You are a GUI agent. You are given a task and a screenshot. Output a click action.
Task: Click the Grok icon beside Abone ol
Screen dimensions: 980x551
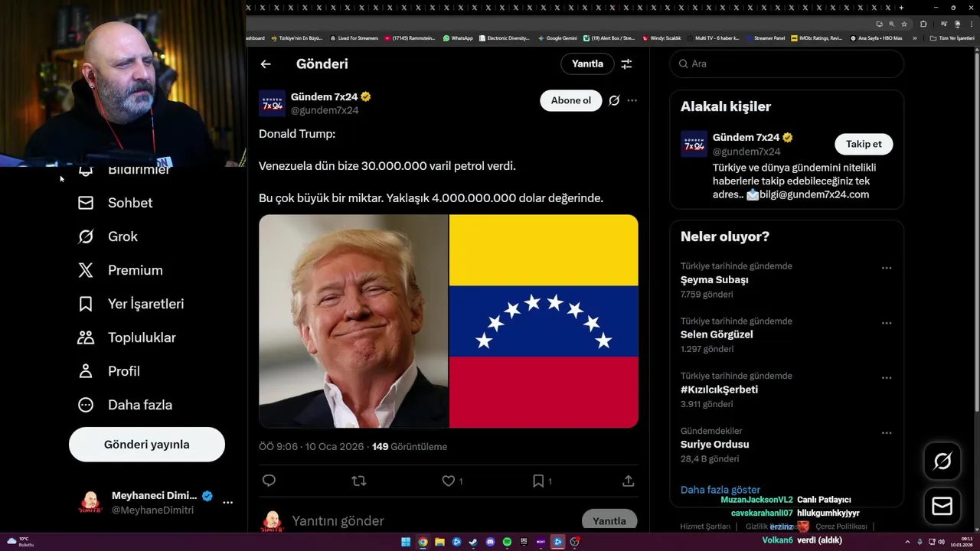(614, 100)
